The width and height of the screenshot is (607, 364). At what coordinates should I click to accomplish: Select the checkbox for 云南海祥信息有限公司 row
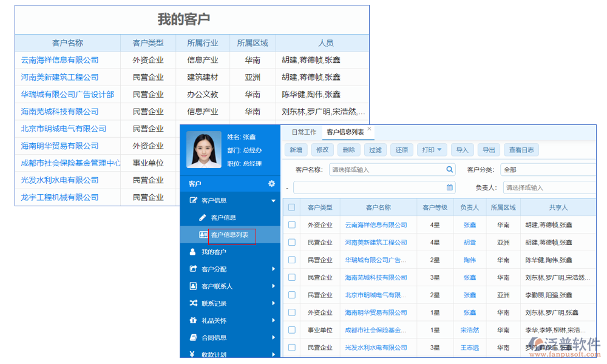click(x=292, y=224)
